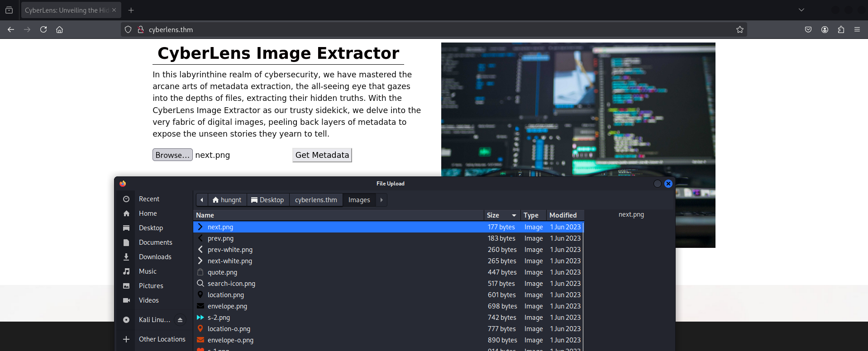The width and height of the screenshot is (868, 351).
Task: Go to browser home page icon
Action: (x=59, y=29)
